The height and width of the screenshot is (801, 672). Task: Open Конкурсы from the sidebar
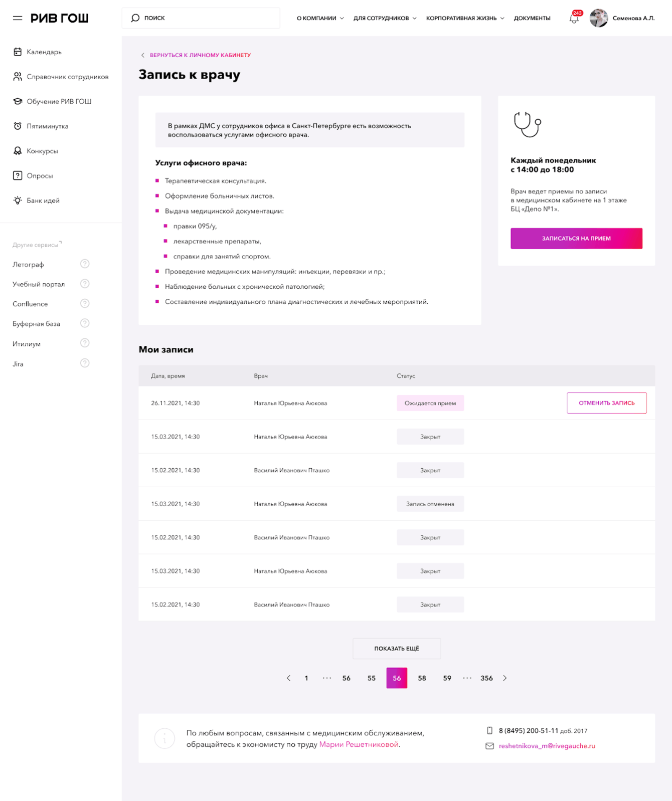pyautogui.click(x=42, y=151)
